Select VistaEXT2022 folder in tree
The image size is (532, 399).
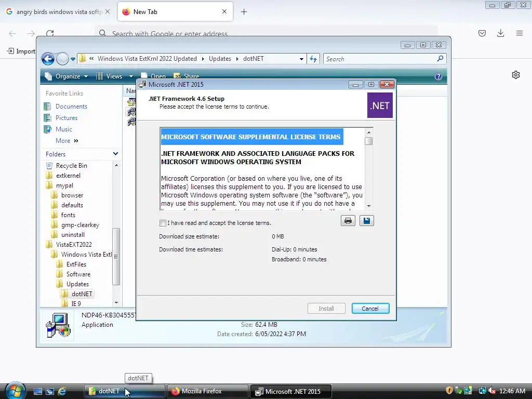(x=74, y=245)
